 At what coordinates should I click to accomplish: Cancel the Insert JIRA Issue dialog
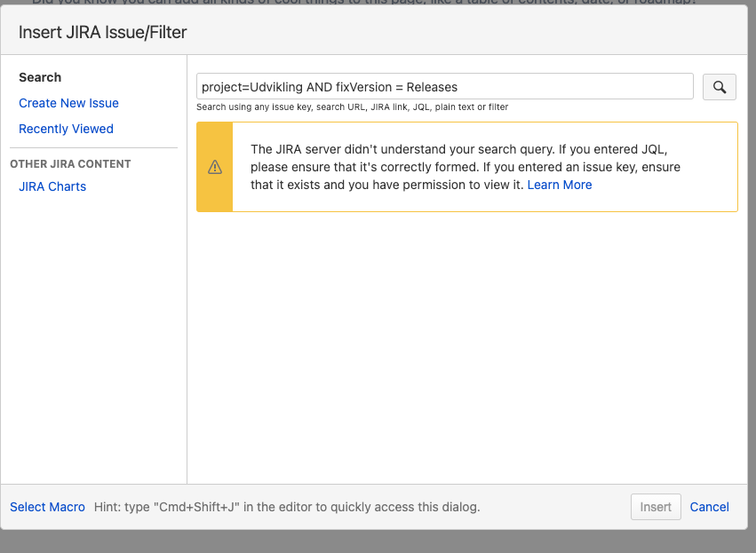709,507
